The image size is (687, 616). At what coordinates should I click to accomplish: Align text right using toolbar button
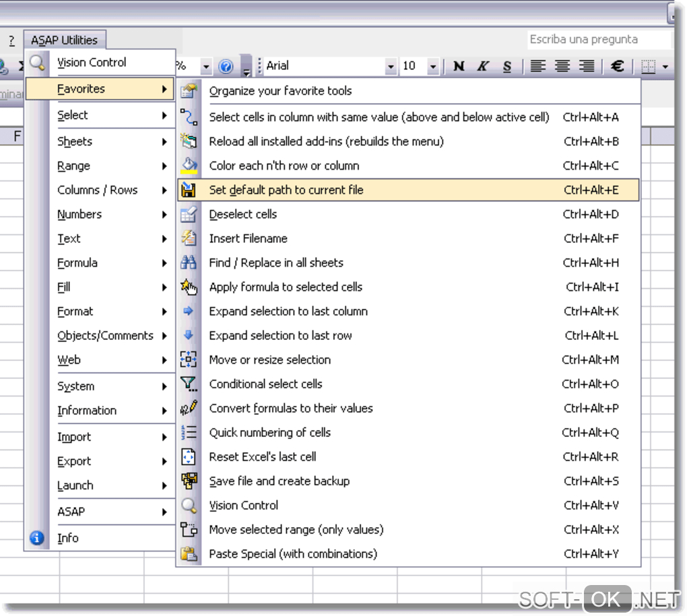[x=587, y=66]
